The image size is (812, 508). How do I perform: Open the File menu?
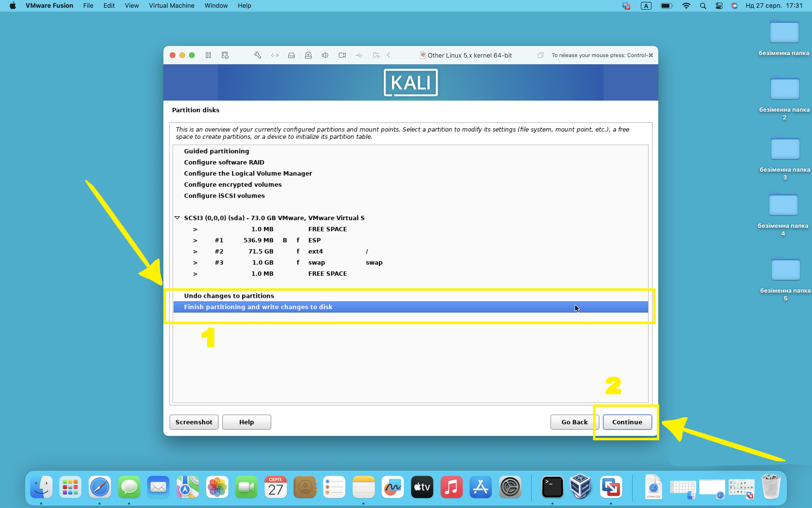(x=88, y=6)
